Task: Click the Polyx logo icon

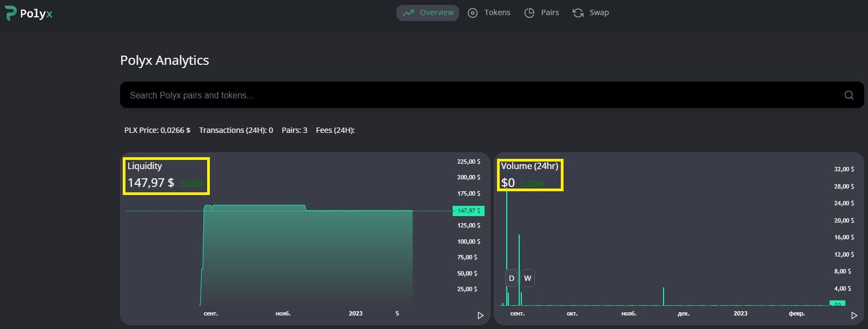Action: click(x=10, y=13)
